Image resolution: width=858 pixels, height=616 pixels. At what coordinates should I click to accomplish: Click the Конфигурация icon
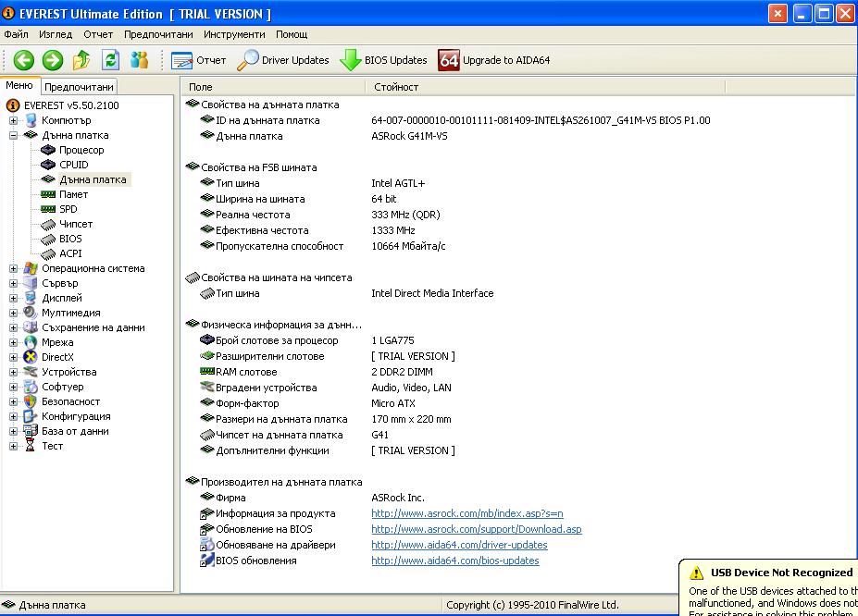pos(31,416)
